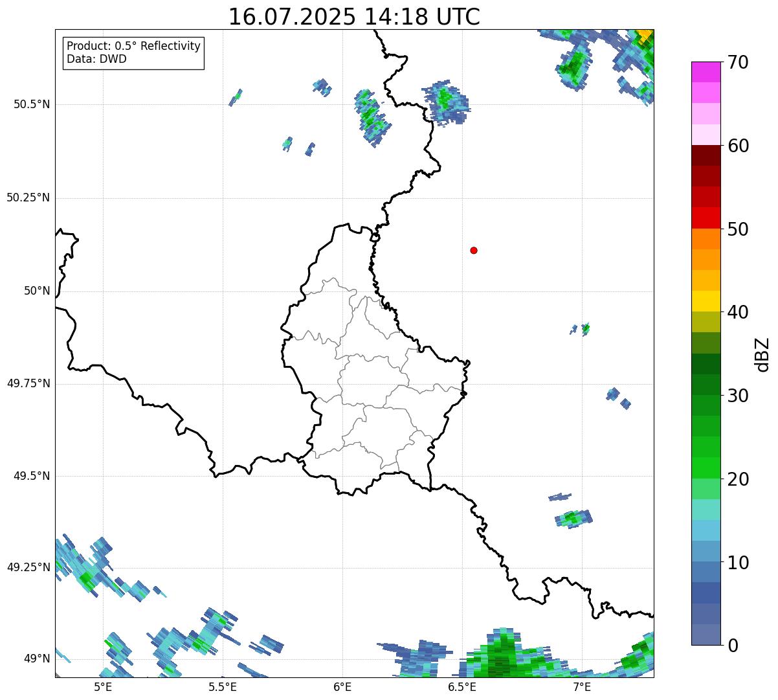
Task: Click the 7°E longitude label
Action: coord(582,686)
